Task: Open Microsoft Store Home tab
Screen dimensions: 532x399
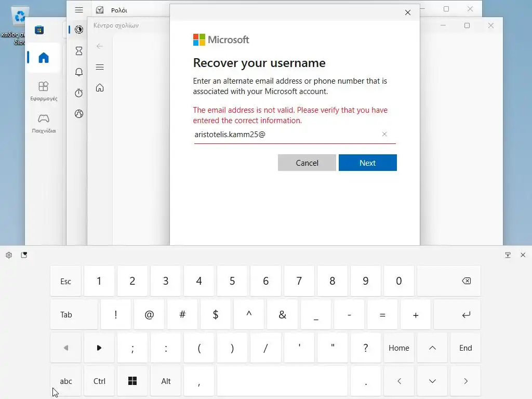Action: 44,58
